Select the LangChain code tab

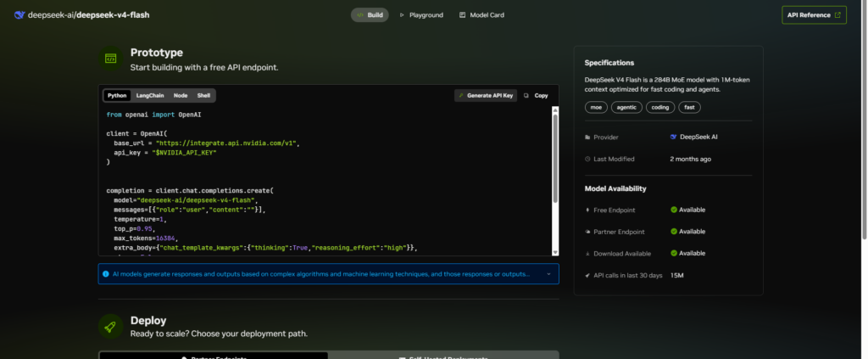tap(151, 95)
